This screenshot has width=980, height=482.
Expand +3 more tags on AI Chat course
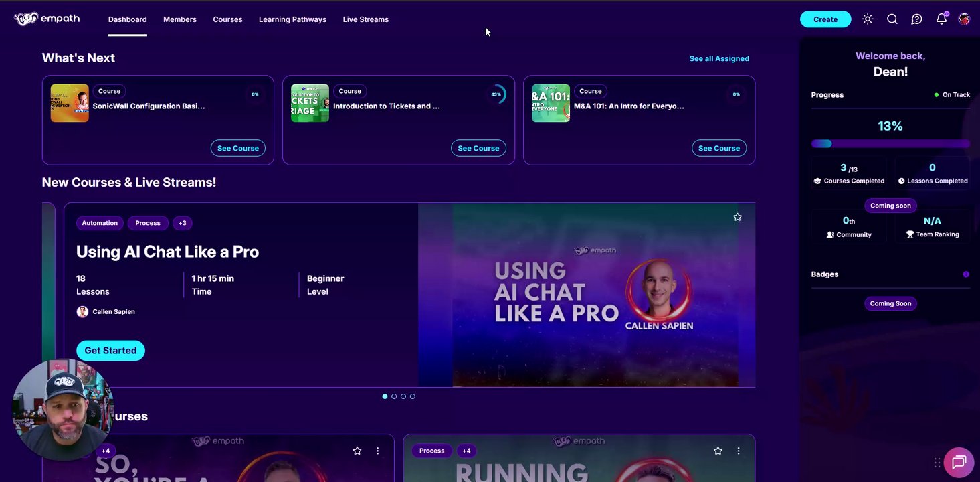[x=183, y=223]
